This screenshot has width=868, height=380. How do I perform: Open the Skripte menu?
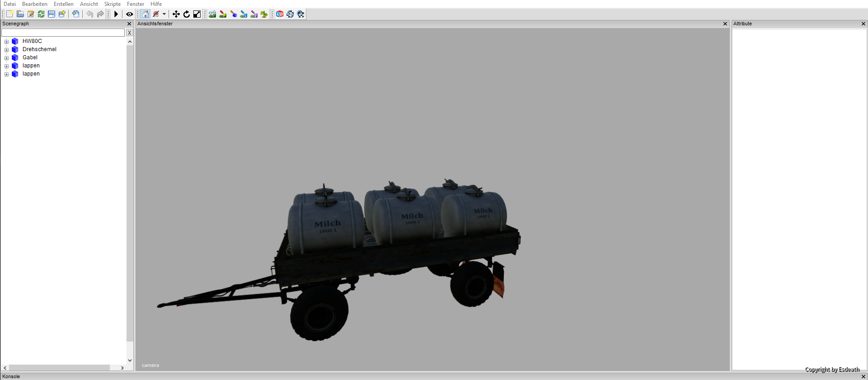[x=113, y=4]
